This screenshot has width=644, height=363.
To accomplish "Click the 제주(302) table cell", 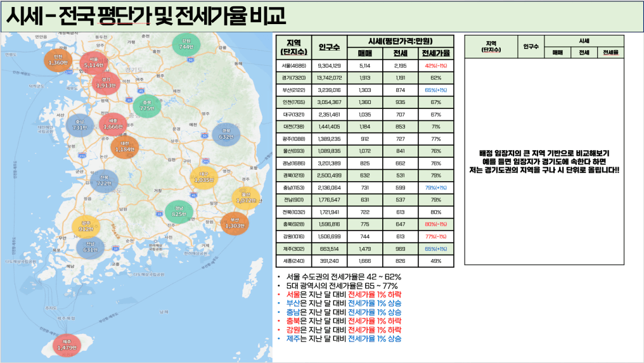I will [x=293, y=249].
